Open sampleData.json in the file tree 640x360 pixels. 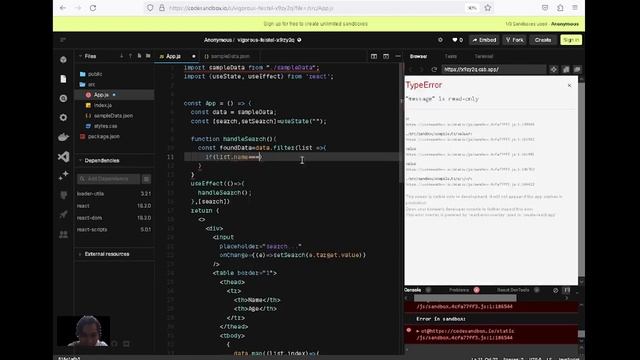point(113,116)
